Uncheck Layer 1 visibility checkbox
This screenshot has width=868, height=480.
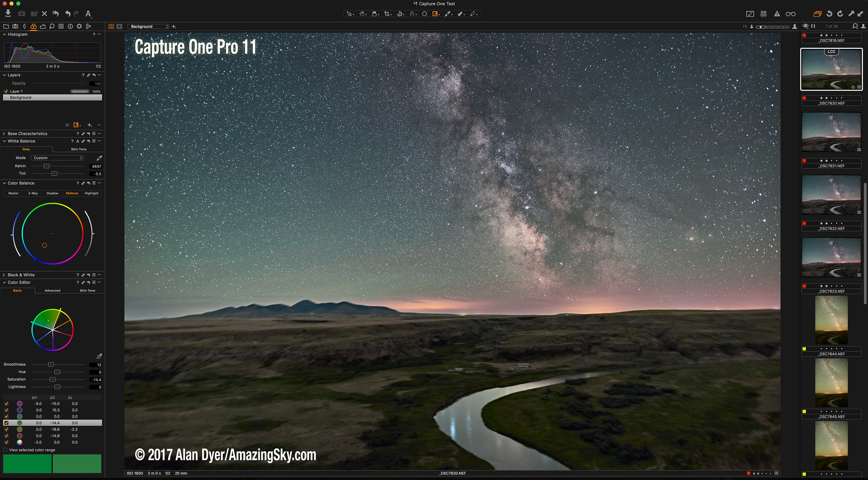6,91
